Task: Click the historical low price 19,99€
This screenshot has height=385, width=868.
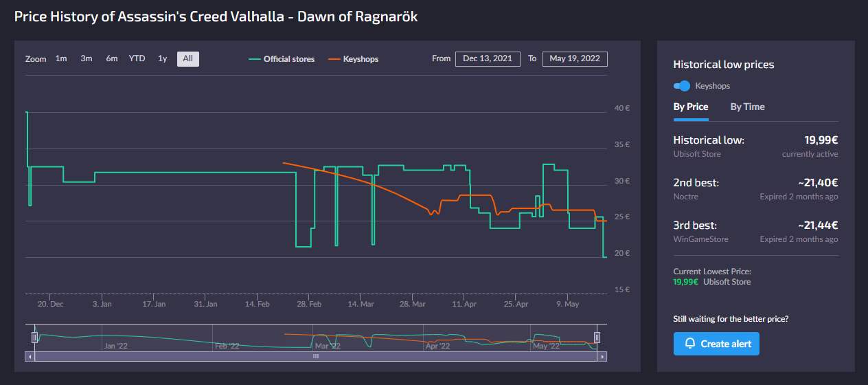Action: [821, 140]
